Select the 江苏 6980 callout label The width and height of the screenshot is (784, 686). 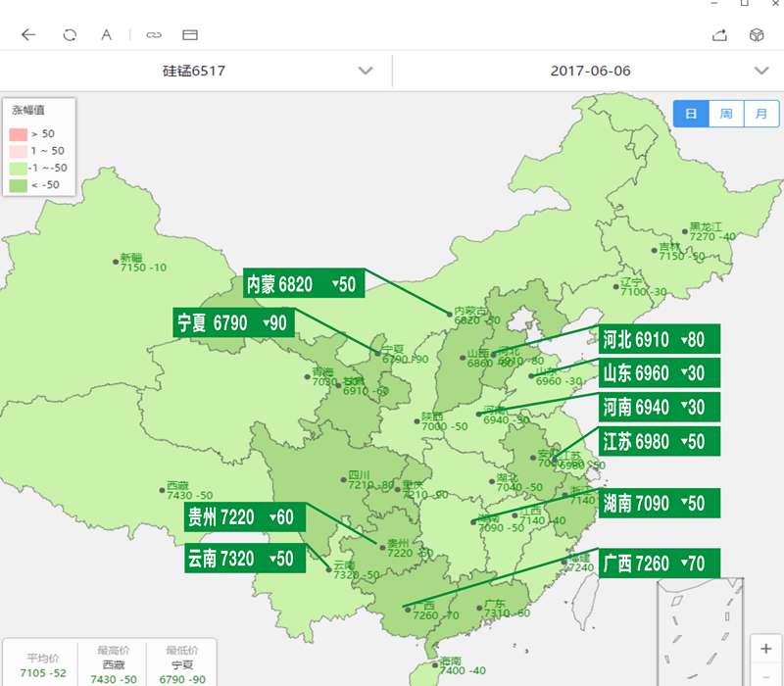tap(660, 441)
